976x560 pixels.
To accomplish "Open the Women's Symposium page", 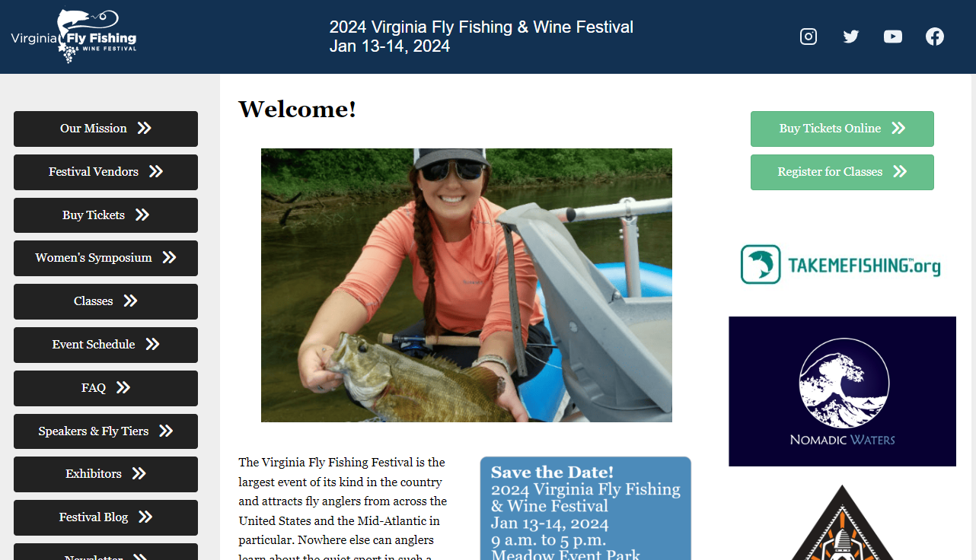I will point(106,258).
